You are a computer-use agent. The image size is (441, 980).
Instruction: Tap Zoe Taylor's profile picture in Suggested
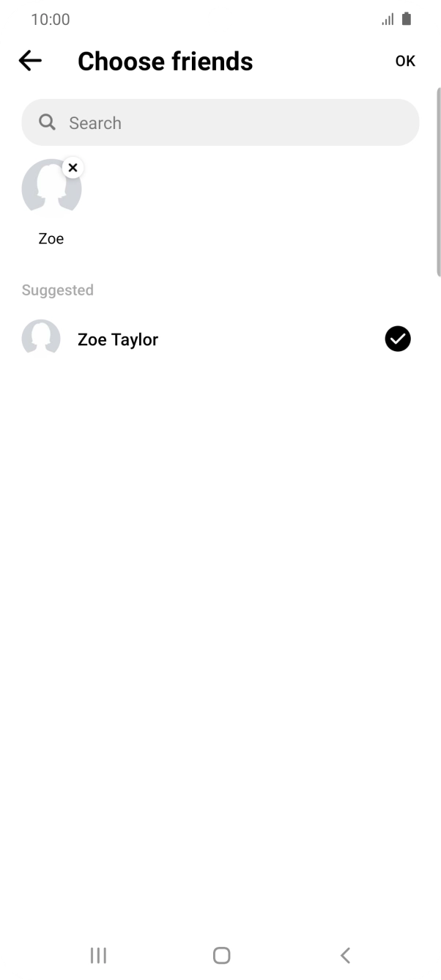pyautogui.click(x=41, y=338)
